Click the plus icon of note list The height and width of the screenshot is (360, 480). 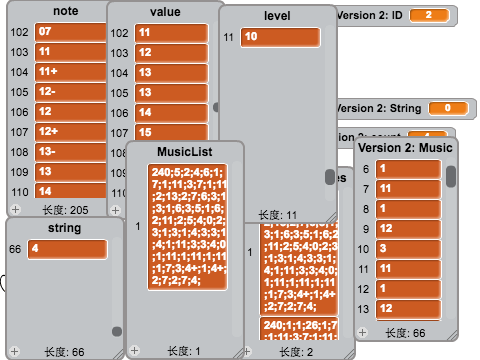coord(15,209)
